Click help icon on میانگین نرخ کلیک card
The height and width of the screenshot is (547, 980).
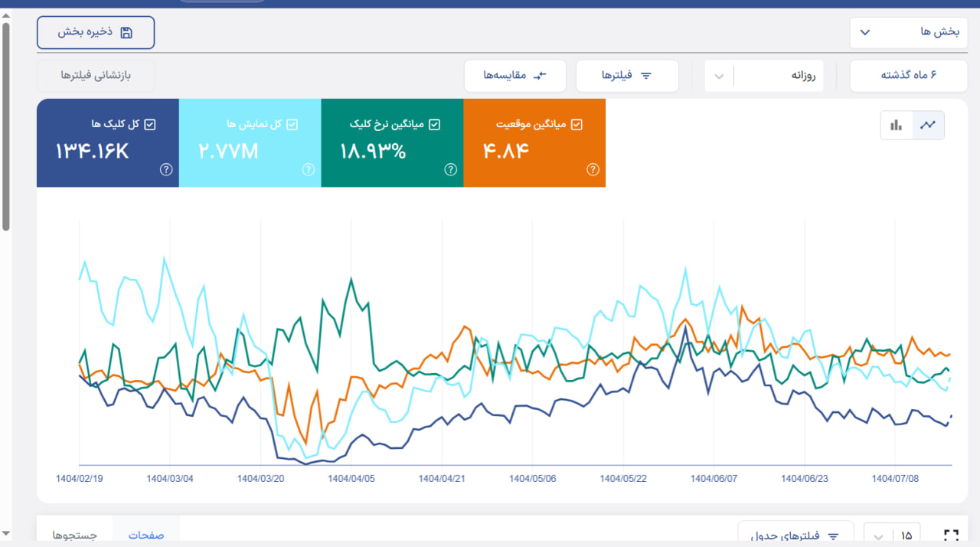tap(450, 170)
